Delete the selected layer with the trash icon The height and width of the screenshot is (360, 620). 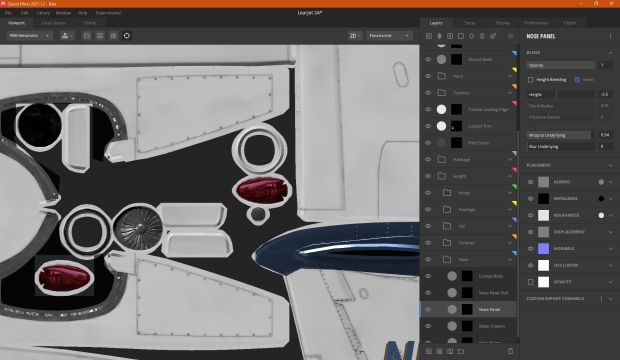click(510, 351)
